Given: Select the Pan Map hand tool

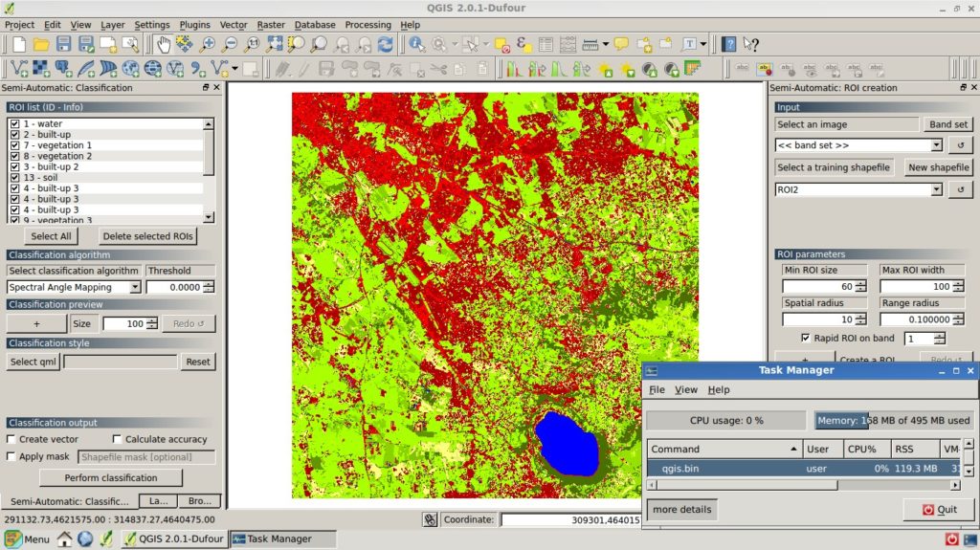Looking at the screenshot, I should click(x=163, y=44).
